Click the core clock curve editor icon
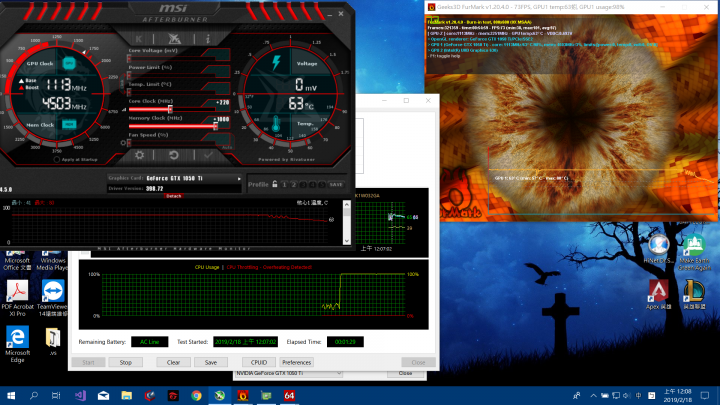This screenshot has width=720, height=405. (x=124, y=109)
